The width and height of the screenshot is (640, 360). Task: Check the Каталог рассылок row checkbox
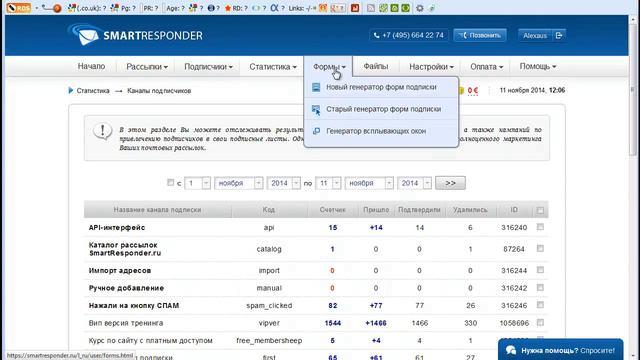coord(540,248)
